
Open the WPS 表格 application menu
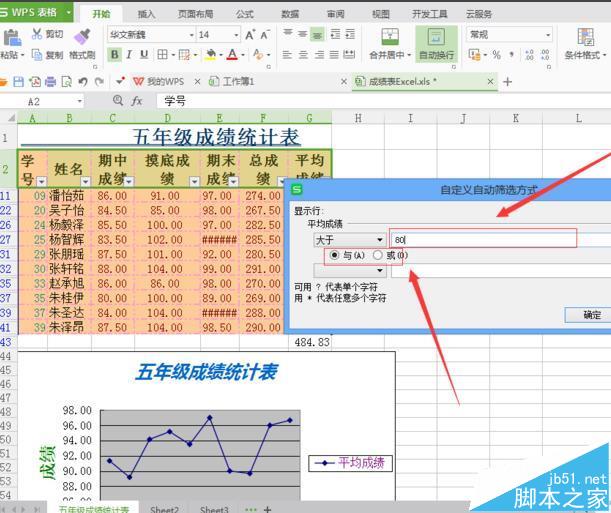(36, 12)
